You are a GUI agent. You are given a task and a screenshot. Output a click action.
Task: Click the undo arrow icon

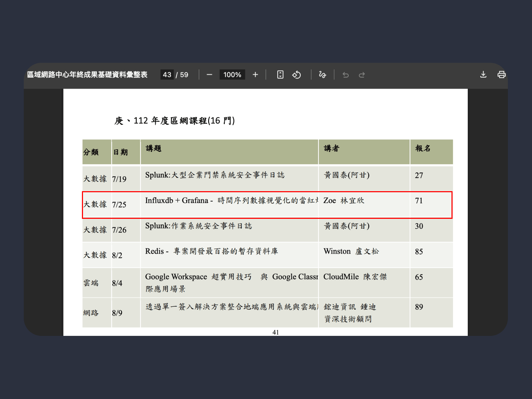(x=345, y=74)
